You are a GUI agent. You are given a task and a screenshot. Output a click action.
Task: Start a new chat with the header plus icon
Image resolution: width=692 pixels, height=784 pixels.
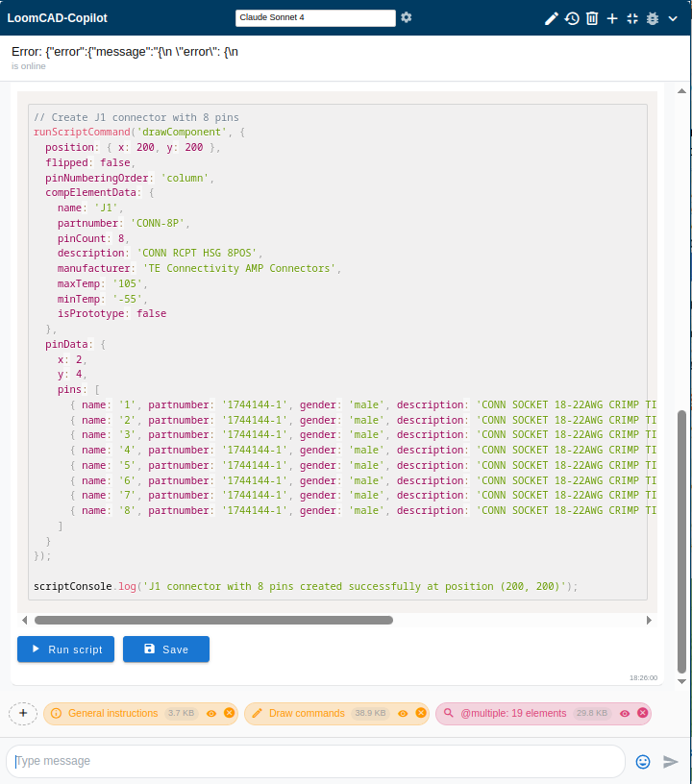[612, 18]
